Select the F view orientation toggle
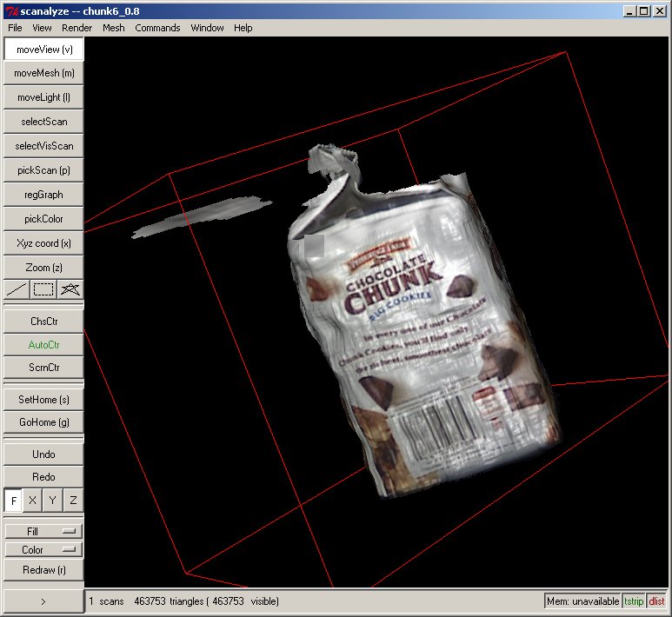Screen dimensions: 672x617 point(13,501)
